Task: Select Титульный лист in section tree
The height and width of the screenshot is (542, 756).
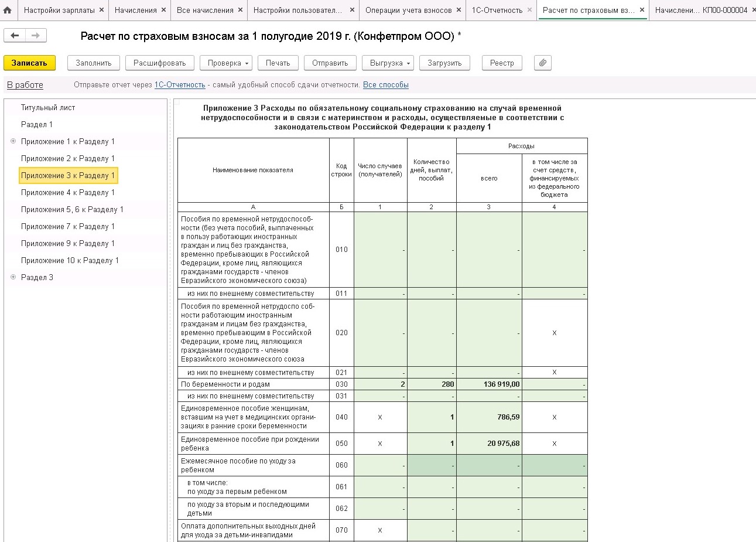Action: [x=48, y=108]
